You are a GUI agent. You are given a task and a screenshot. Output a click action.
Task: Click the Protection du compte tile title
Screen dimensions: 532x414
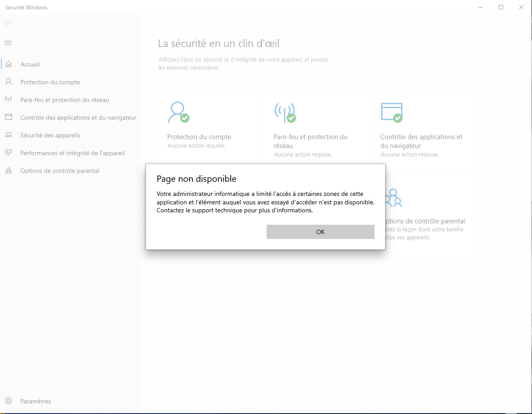coord(199,137)
